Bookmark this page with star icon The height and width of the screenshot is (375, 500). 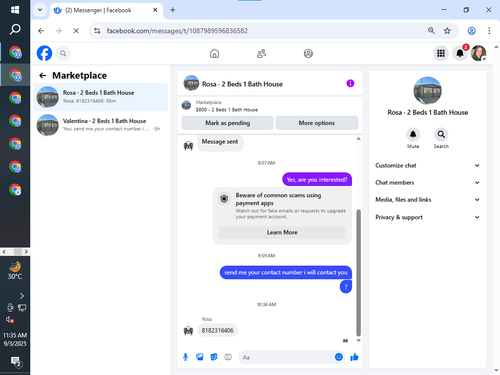(x=447, y=31)
